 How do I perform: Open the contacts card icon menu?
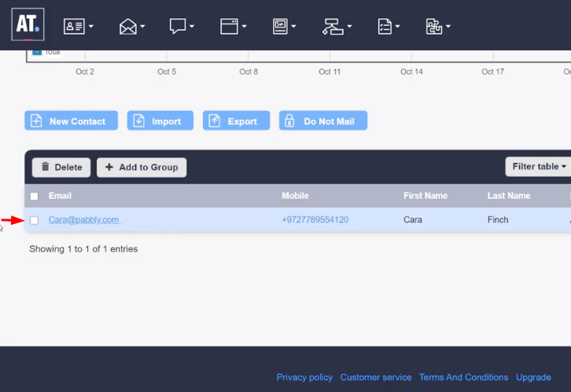[x=74, y=27]
